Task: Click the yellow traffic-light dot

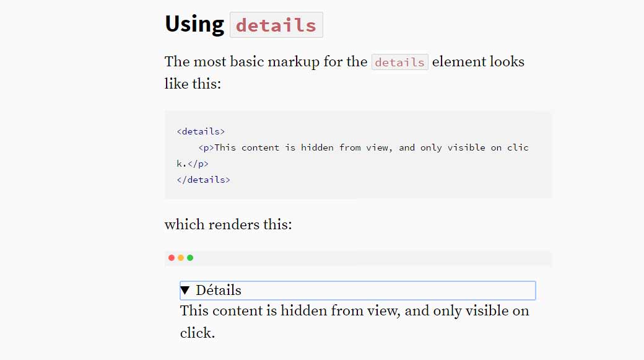Action: click(x=181, y=257)
